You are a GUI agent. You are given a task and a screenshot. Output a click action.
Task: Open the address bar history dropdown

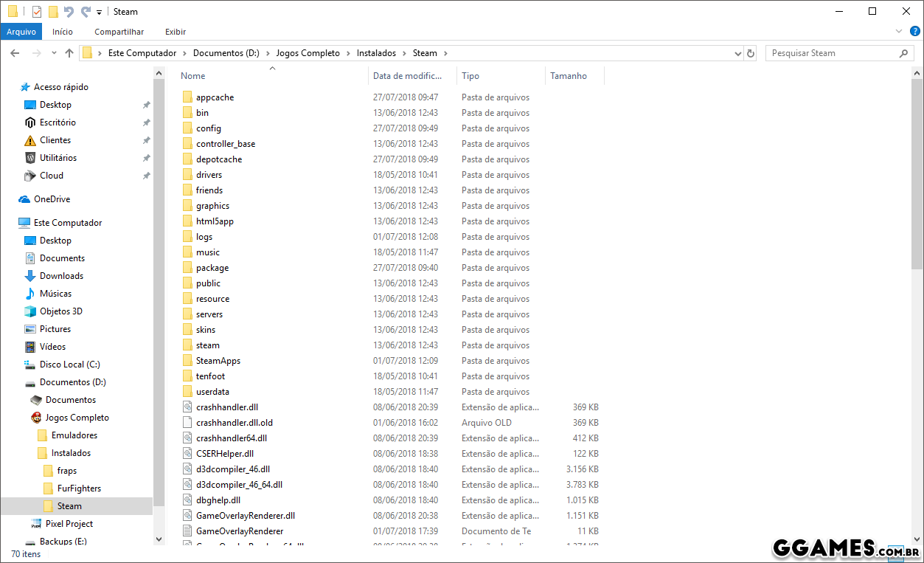tap(738, 53)
